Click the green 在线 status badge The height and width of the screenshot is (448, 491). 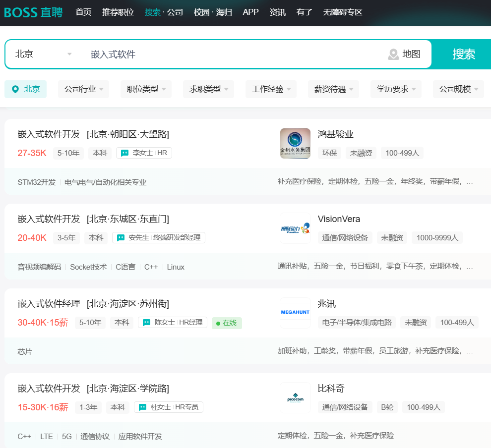pyautogui.click(x=227, y=323)
